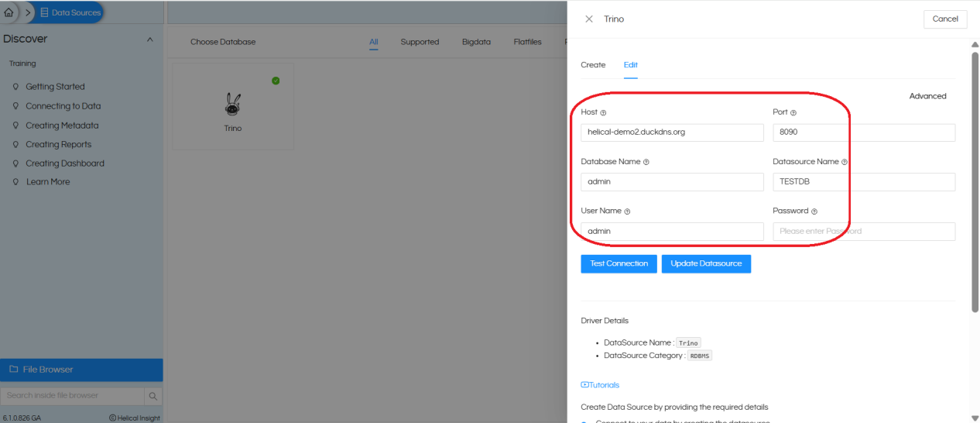Click the Database Name help icon
The height and width of the screenshot is (423, 980).
pos(646,163)
